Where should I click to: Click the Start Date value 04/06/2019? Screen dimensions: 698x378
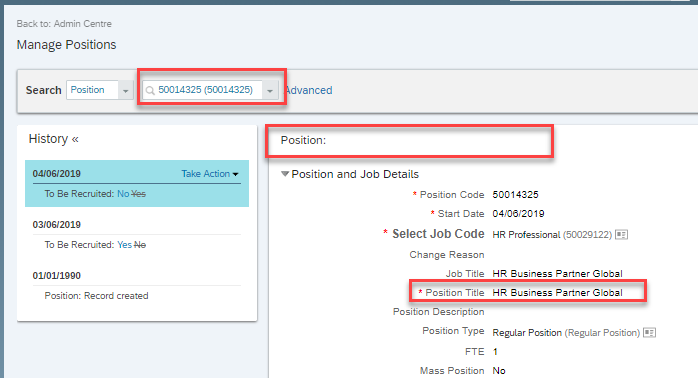click(518, 214)
